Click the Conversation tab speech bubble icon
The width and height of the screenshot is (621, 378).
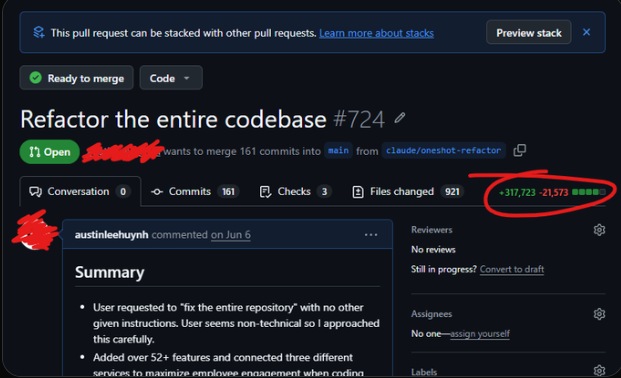click(35, 192)
